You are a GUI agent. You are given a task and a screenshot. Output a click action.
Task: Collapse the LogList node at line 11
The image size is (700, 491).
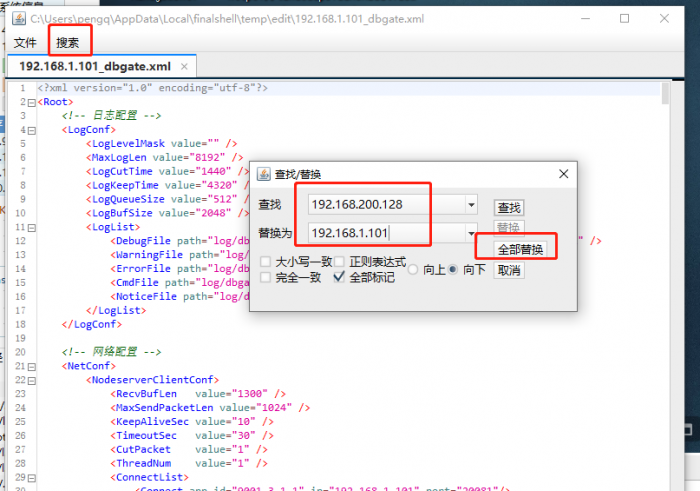(x=32, y=228)
